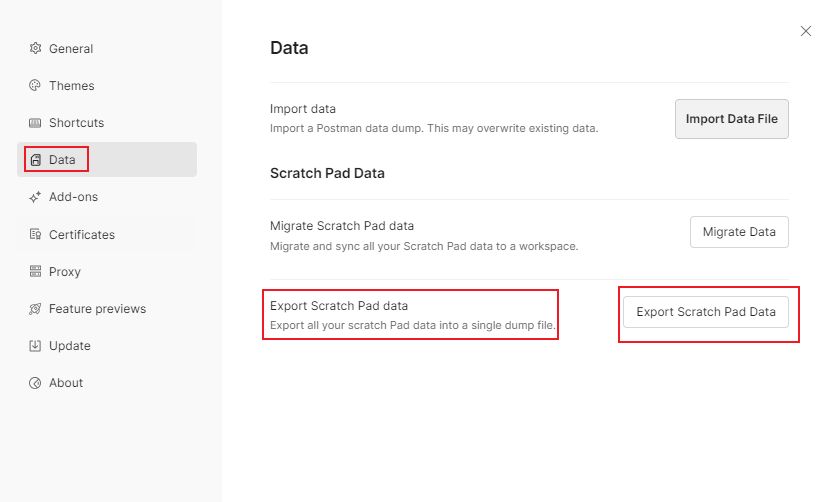Image resolution: width=828 pixels, height=502 pixels.
Task: Click the storage icon beside Data
Action: point(35,160)
